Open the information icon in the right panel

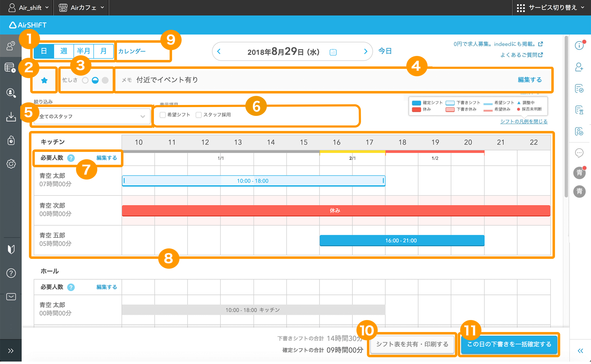coord(579,45)
